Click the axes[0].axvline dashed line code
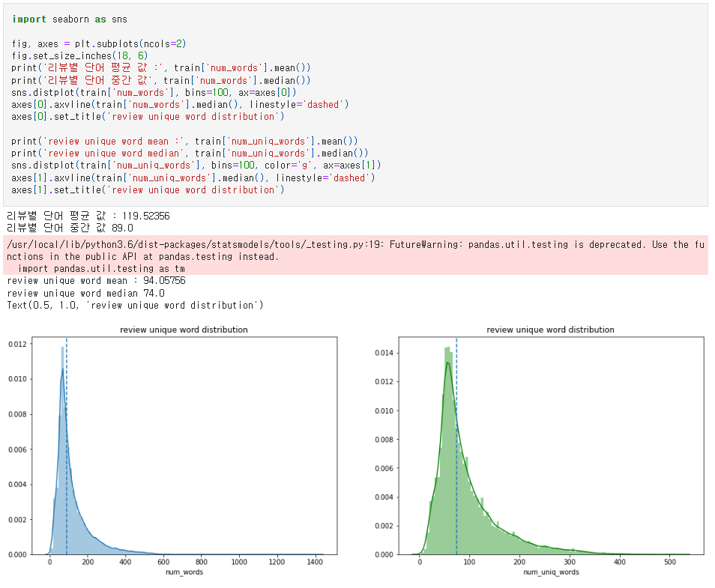The height and width of the screenshot is (588, 715). point(180,104)
